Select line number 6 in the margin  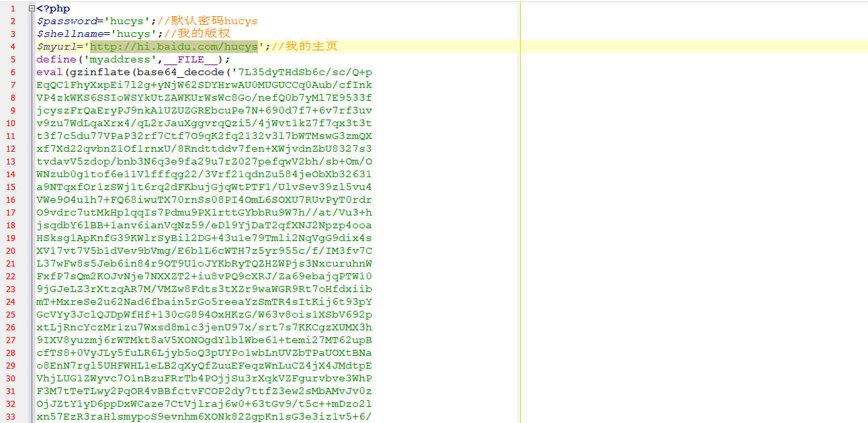point(13,73)
